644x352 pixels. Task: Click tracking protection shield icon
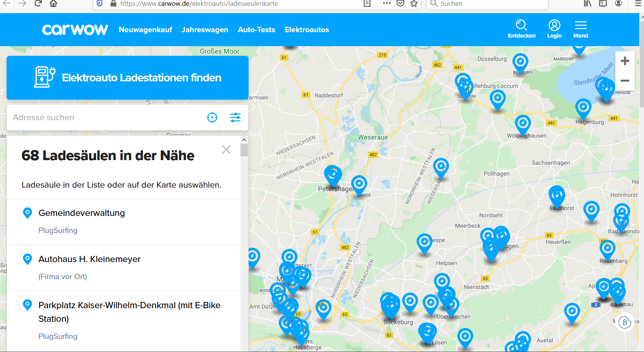tap(100, 3)
